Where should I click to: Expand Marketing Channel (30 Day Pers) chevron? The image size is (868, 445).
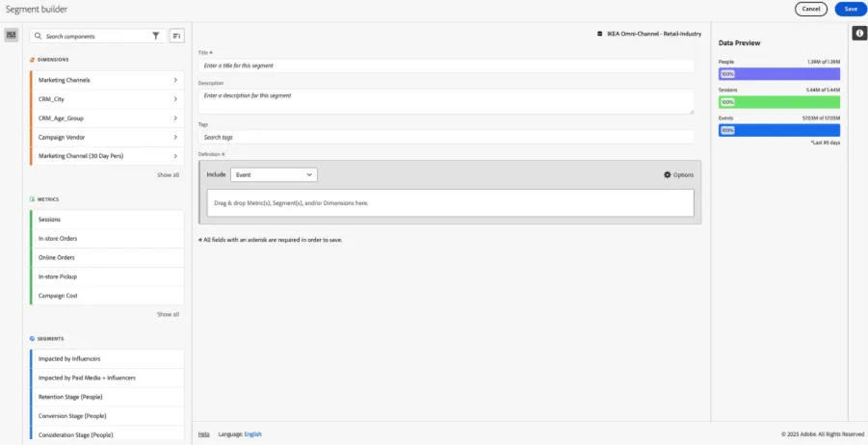pyautogui.click(x=175, y=156)
